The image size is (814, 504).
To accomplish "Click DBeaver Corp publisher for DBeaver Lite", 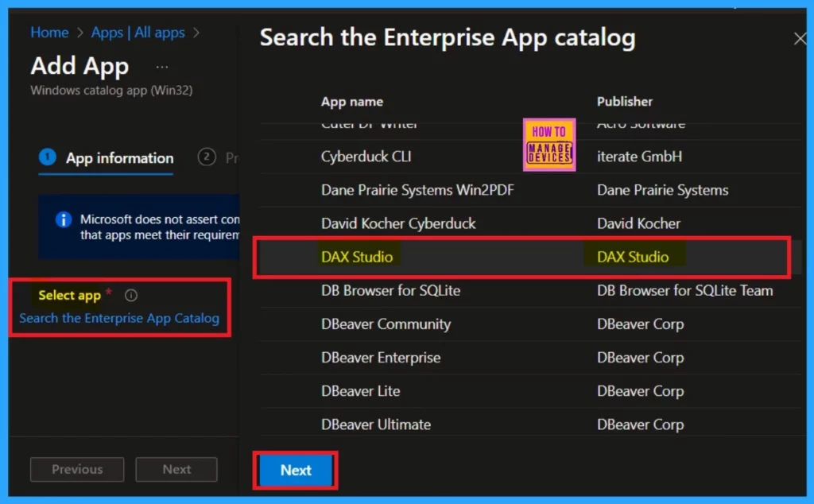I will coord(640,391).
